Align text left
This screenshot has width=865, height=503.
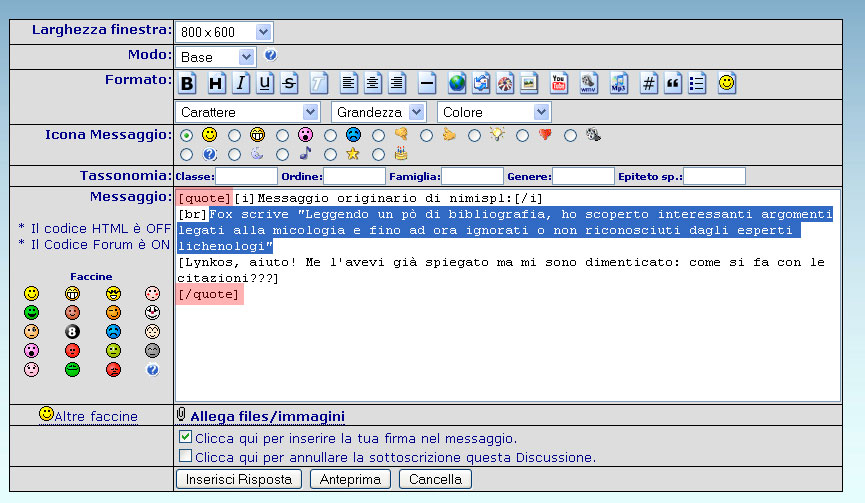point(348,83)
